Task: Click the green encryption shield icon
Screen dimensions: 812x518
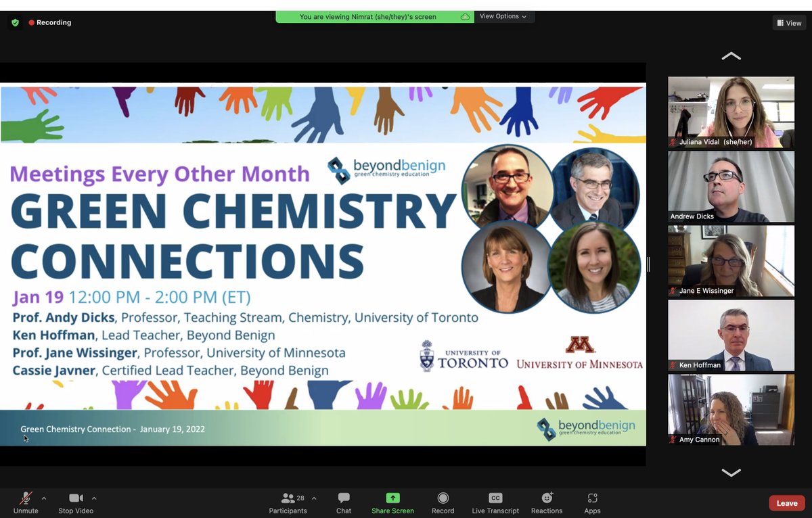Action: point(14,22)
